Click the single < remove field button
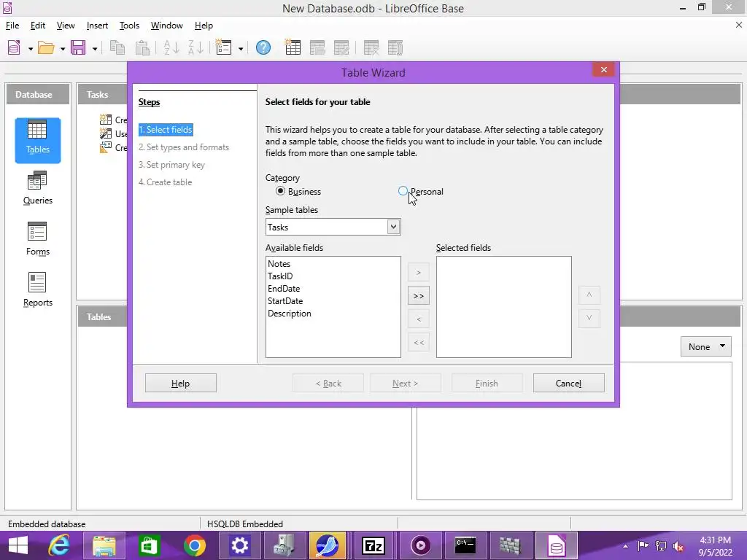747x560 pixels. (418, 319)
